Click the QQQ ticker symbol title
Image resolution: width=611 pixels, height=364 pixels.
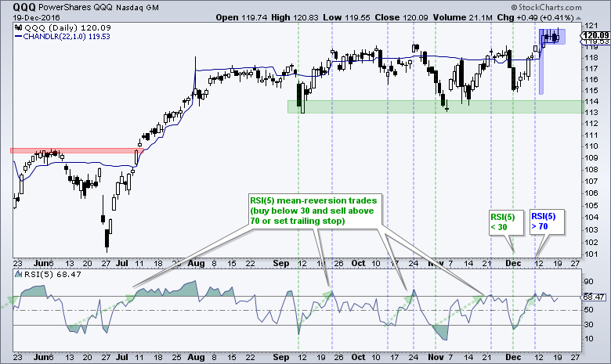point(23,6)
